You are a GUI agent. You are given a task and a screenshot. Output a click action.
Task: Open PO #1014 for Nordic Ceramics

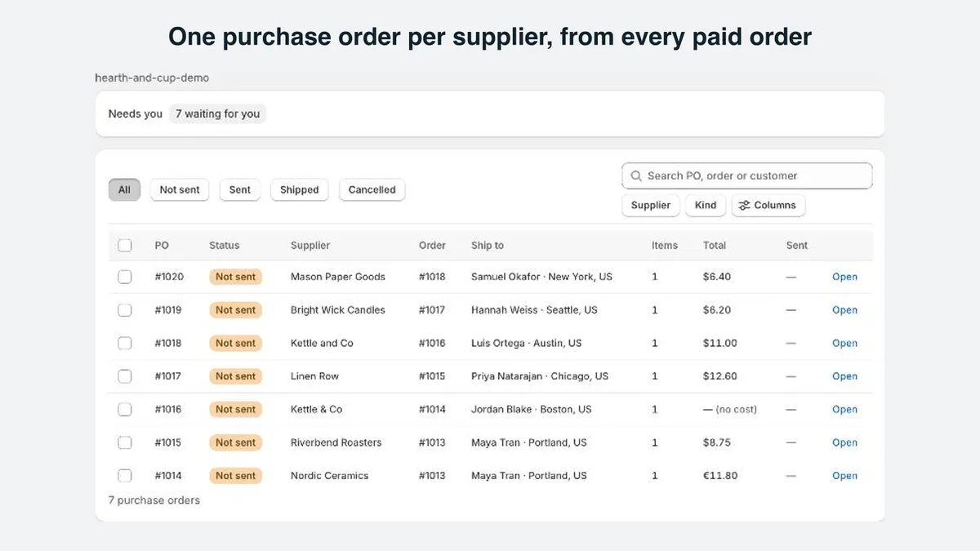(x=844, y=475)
